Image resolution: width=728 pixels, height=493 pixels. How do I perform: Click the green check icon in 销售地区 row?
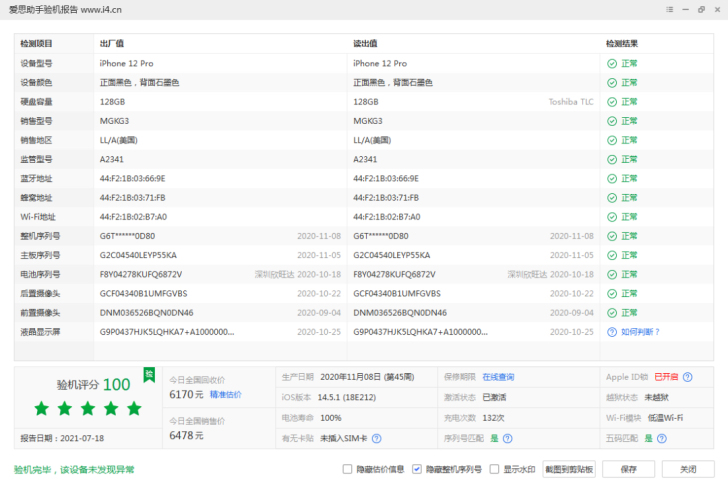tap(612, 140)
